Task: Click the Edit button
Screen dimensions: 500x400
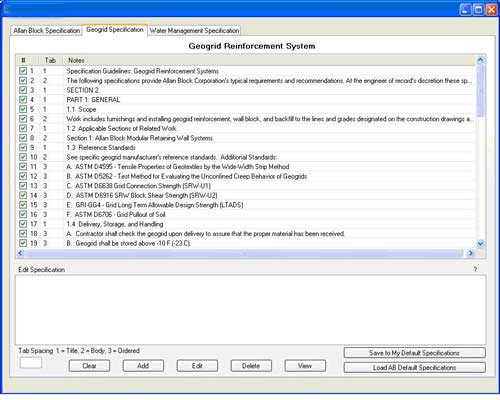Action: click(x=197, y=366)
